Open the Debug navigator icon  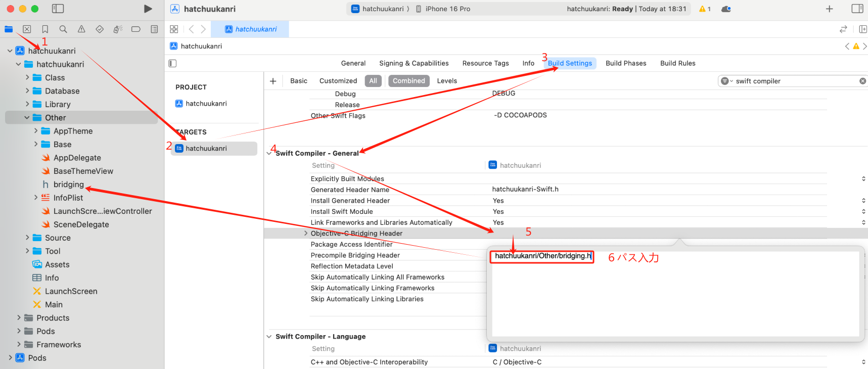coord(118,29)
